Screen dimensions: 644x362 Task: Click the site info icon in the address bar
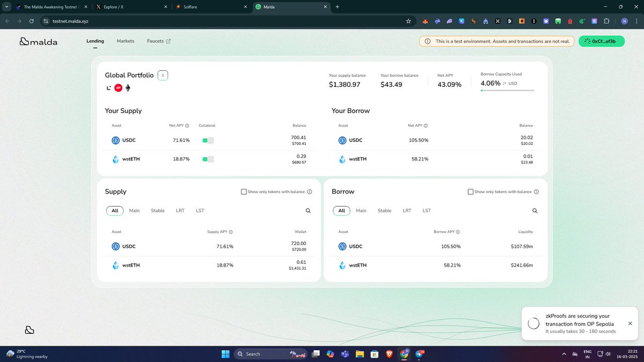coord(46,21)
